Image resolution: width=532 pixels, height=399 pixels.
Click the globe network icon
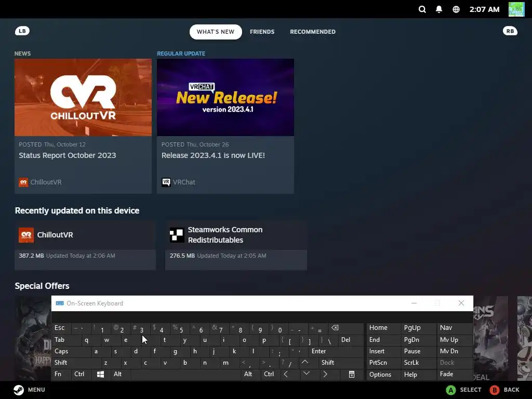(456, 9)
